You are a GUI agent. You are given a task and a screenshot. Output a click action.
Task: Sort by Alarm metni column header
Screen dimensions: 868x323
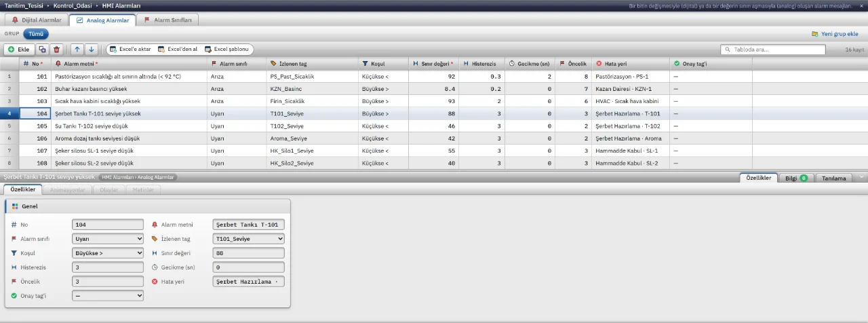click(x=129, y=64)
